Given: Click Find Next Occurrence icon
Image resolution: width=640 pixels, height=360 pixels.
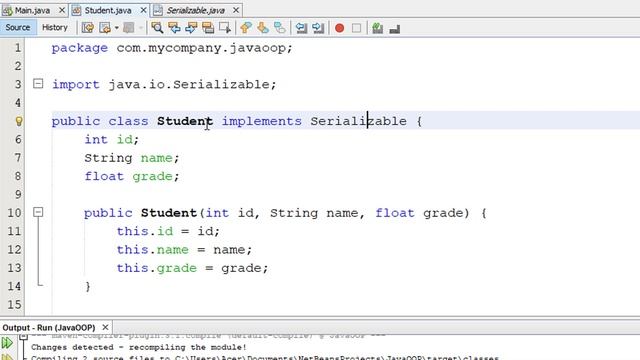Looking at the screenshot, I should point(191,28).
